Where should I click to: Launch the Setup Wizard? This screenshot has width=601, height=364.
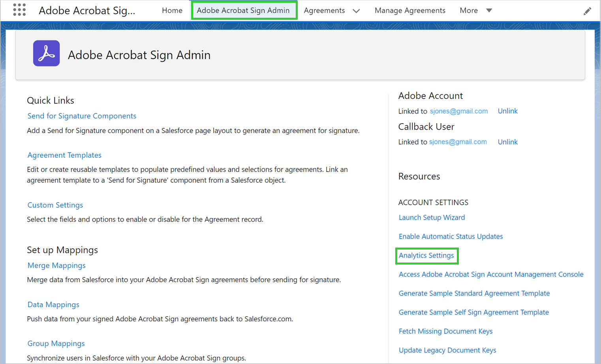coord(432,217)
